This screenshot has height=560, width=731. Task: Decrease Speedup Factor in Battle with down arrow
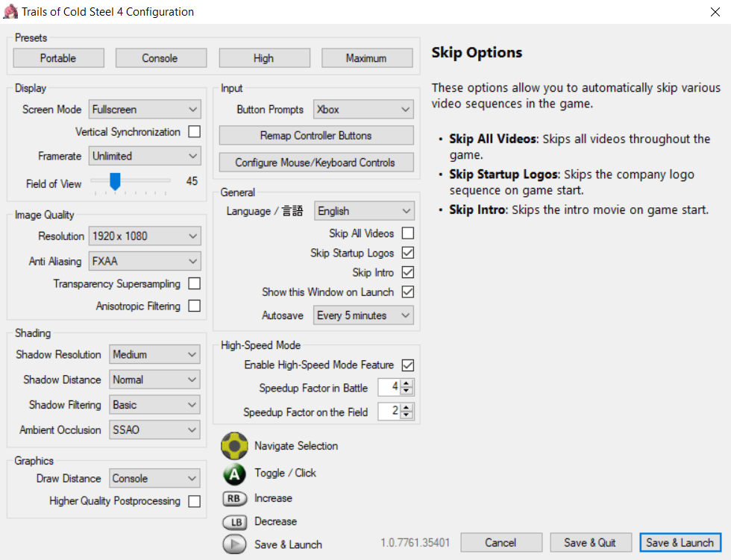pyautogui.click(x=407, y=391)
